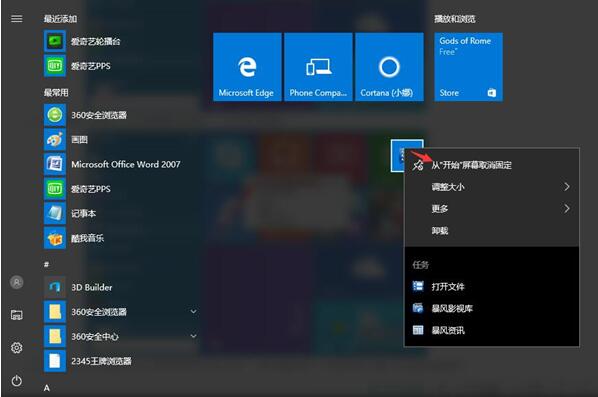
Task: Click the 最近添加 section heading
Action: pyautogui.click(x=60, y=19)
